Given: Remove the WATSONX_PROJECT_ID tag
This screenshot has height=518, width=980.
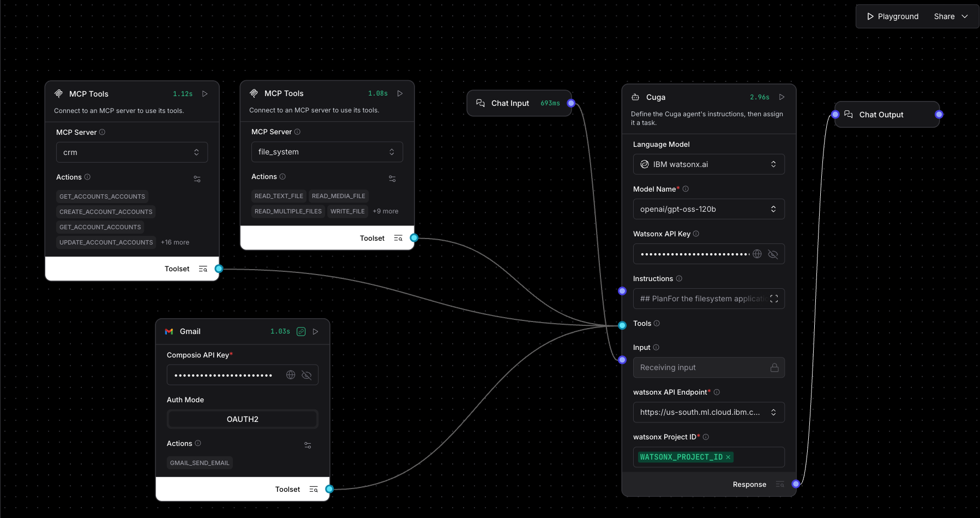Looking at the screenshot, I should [728, 457].
